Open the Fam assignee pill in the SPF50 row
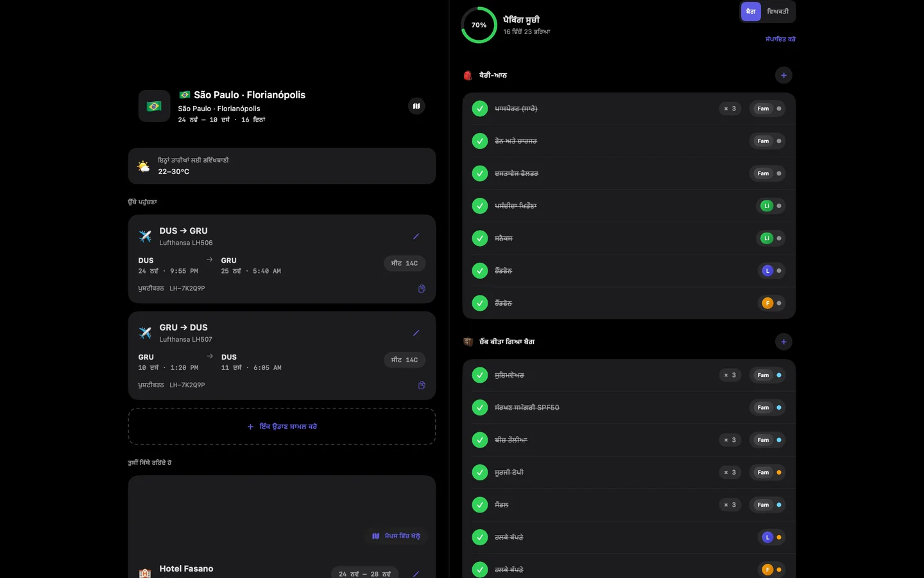The width and height of the screenshot is (924, 578). pyautogui.click(x=767, y=407)
